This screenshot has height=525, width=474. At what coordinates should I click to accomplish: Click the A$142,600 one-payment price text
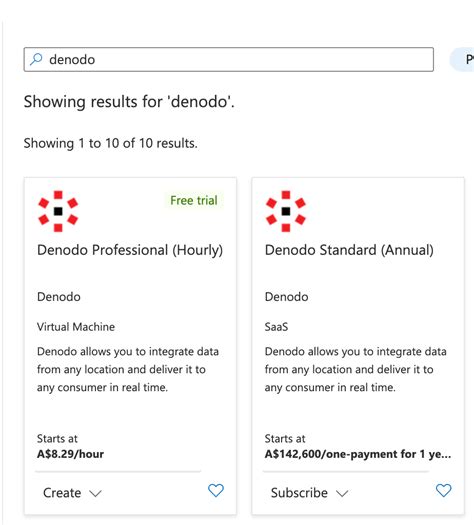358,454
